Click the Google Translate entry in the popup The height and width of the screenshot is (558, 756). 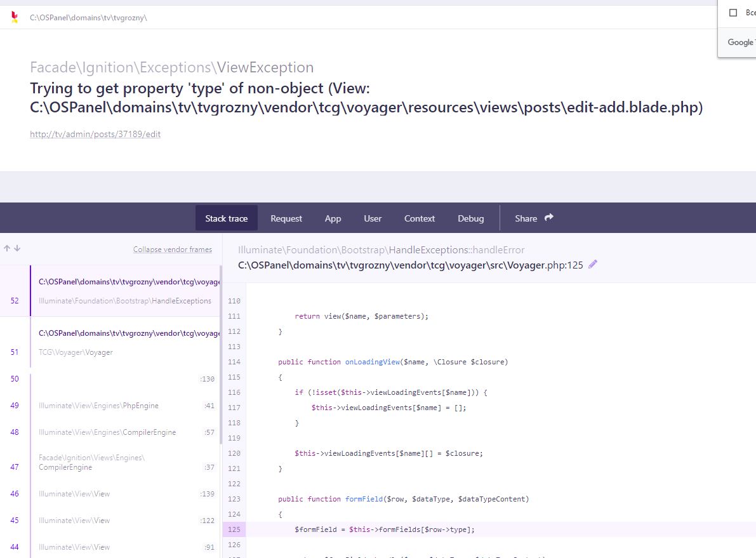pyautogui.click(x=740, y=42)
